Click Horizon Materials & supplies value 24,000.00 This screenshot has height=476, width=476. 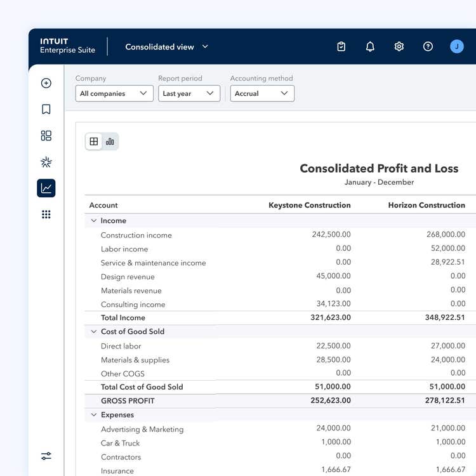448,360
